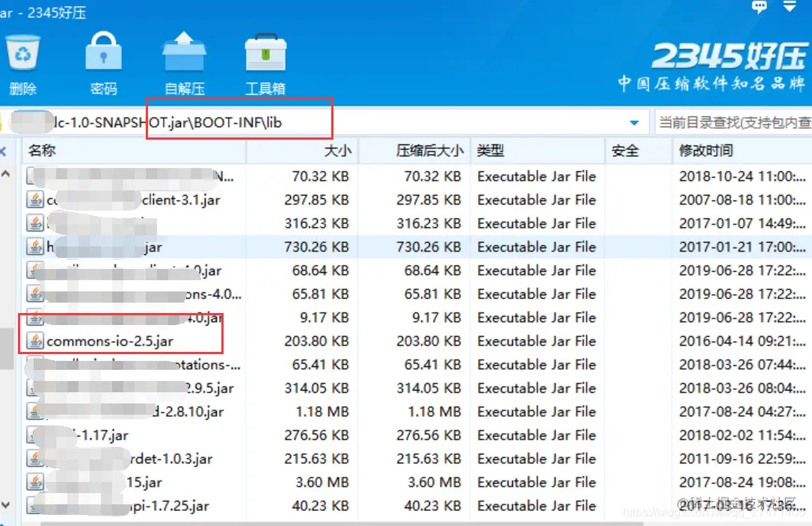Click the jar icon of the 297.85 KB file

pyautogui.click(x=34, y=199)
